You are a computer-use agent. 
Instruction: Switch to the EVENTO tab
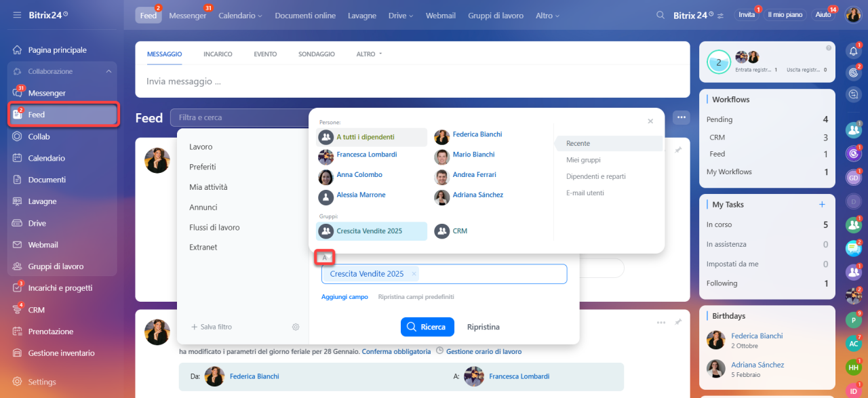click(265, 54)
